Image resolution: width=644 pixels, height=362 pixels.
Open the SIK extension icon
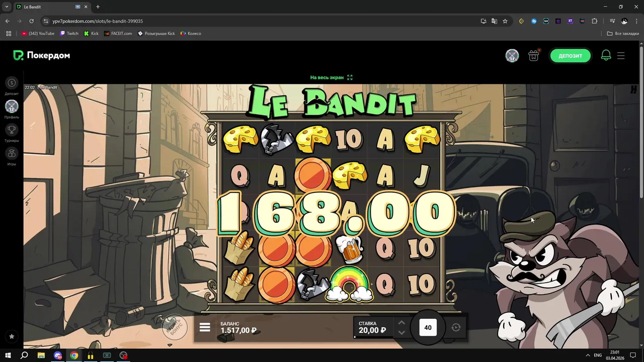pos(546,21)
